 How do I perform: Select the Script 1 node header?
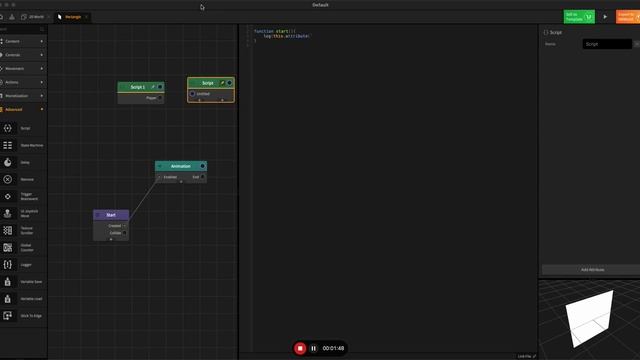click(141, 87)
